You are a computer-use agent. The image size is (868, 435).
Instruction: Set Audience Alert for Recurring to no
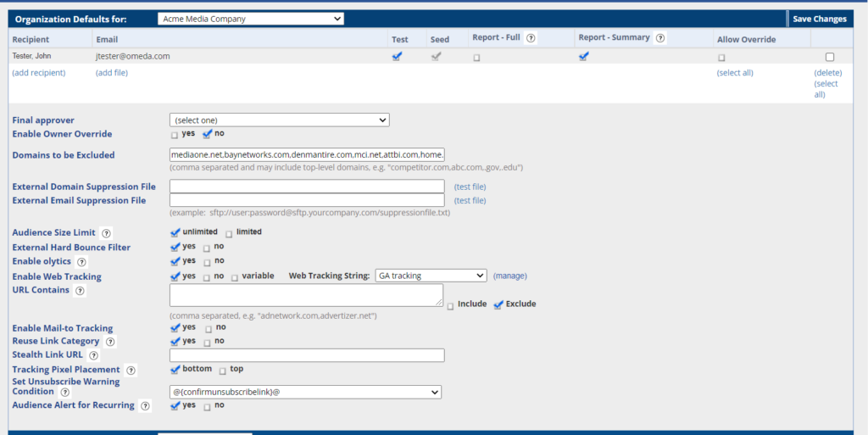(207, 407)
